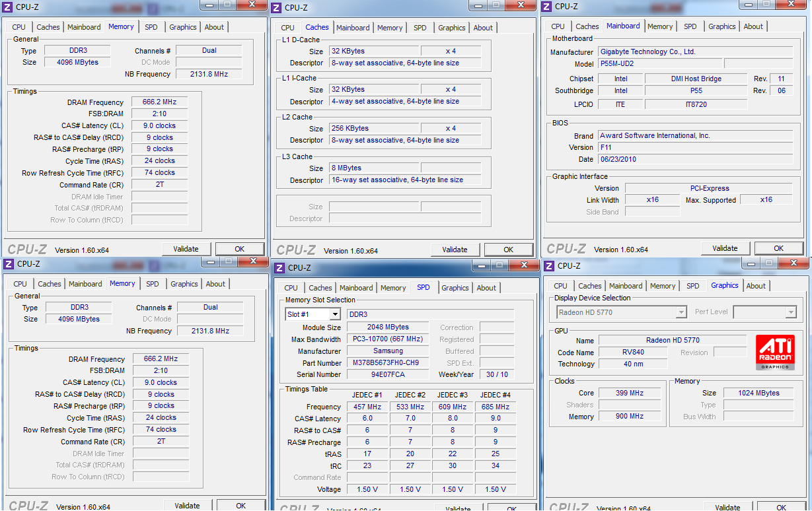Viewport: 812px width, 511px height.
Task: Open the SPD tab in the Graphics window
Action: (692, 286)
